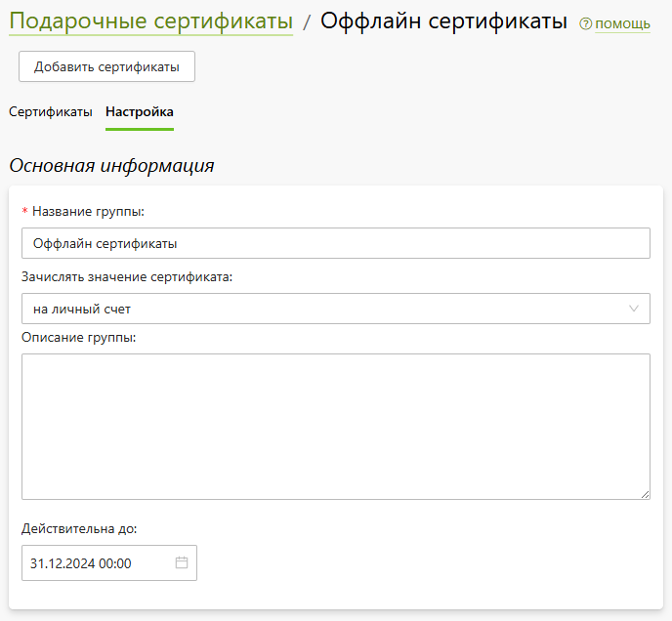
Task: Select the Настройка tab
Action: click(x=140, y=112)
